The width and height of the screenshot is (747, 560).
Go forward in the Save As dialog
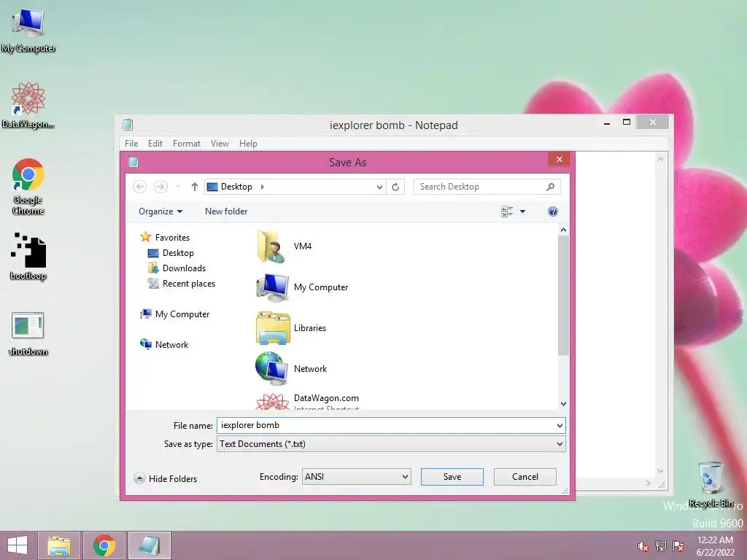coord(160,187)
